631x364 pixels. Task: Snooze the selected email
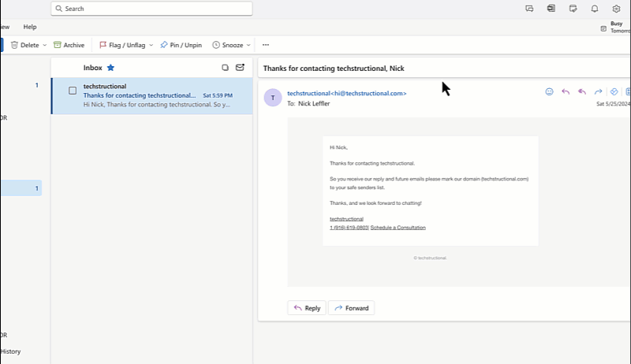tap(228, 45)
